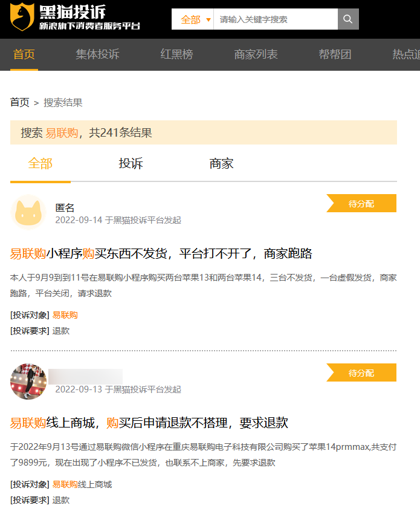This screenshot has width=420, height=517.
Task: Click the 黑猫投诉 cat logo
Action: coord(22,17)
